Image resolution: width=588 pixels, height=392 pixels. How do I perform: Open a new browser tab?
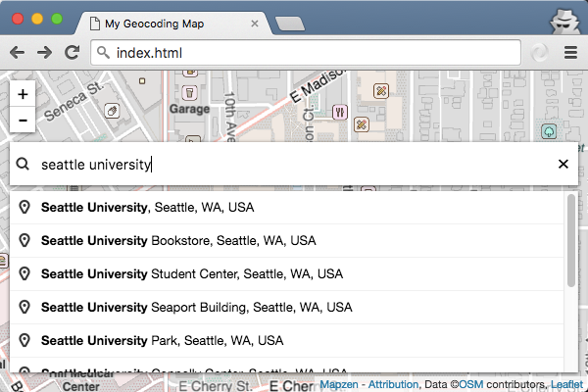[290, 24]
